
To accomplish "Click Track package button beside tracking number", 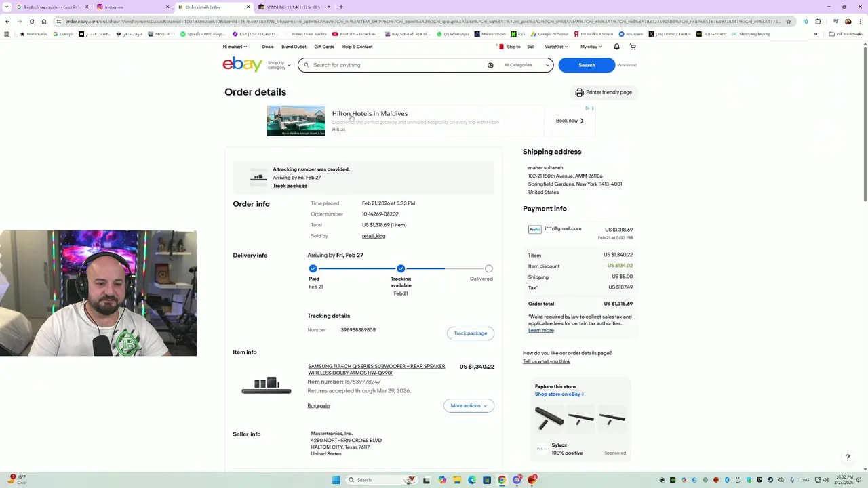I will pos(471,333).
